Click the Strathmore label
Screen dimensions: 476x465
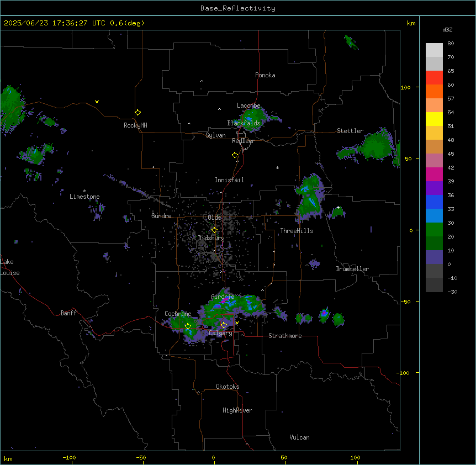pos(285,336)
